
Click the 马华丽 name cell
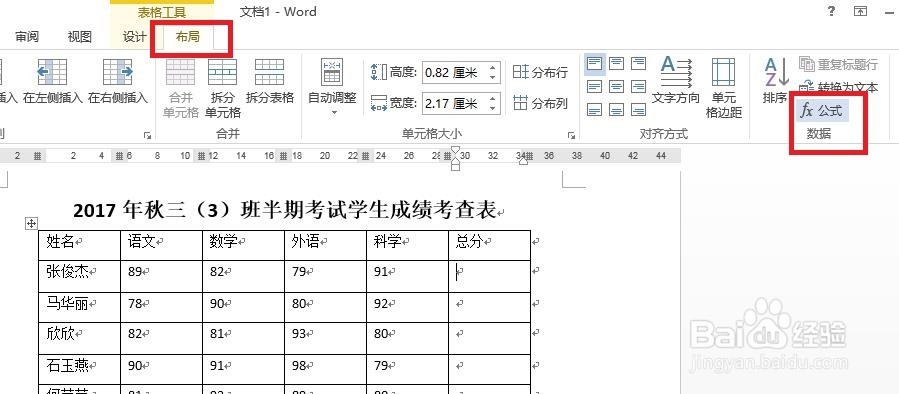point(80,307)
